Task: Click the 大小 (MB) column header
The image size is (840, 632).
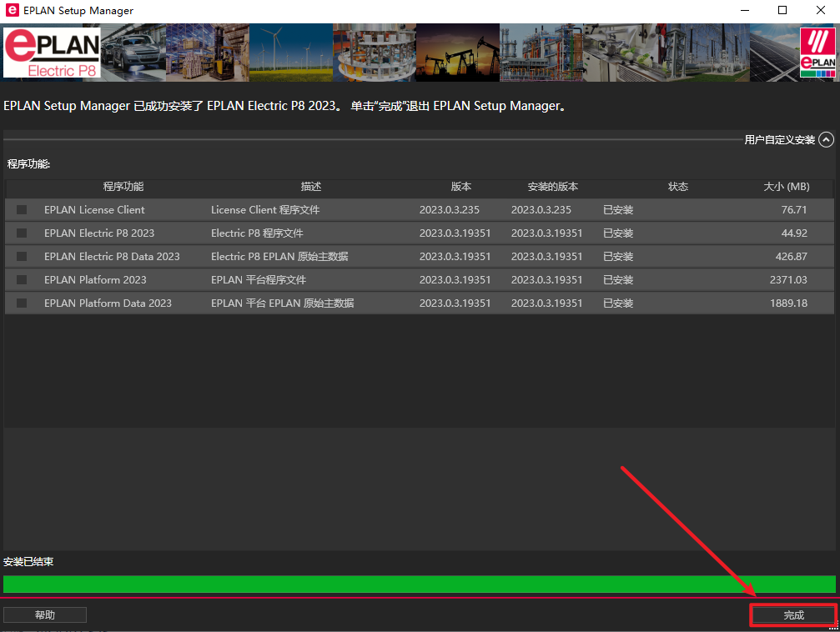Action: click(x=786, y=187)
